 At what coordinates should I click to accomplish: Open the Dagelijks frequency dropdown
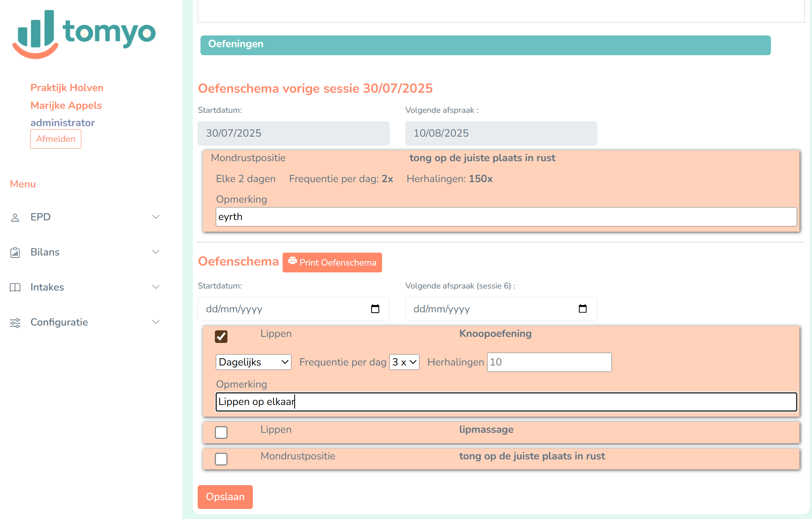253,362
